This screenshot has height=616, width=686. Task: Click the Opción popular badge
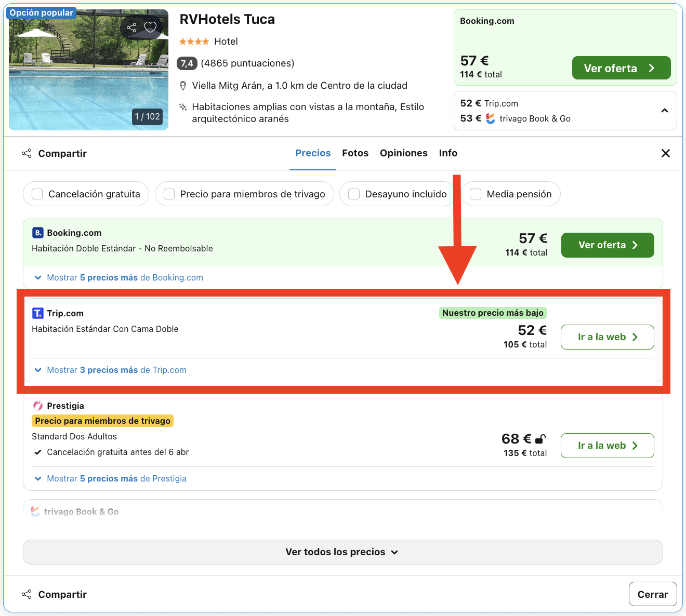pos(42,12)
